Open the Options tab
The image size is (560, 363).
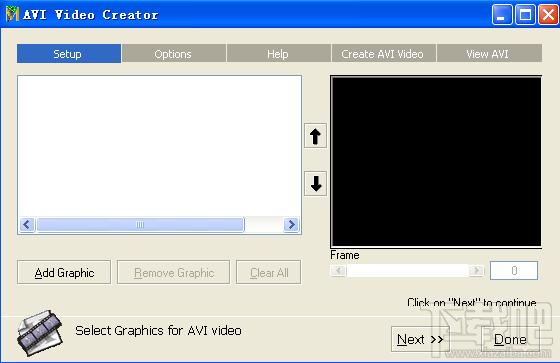(x=174, y=54)
